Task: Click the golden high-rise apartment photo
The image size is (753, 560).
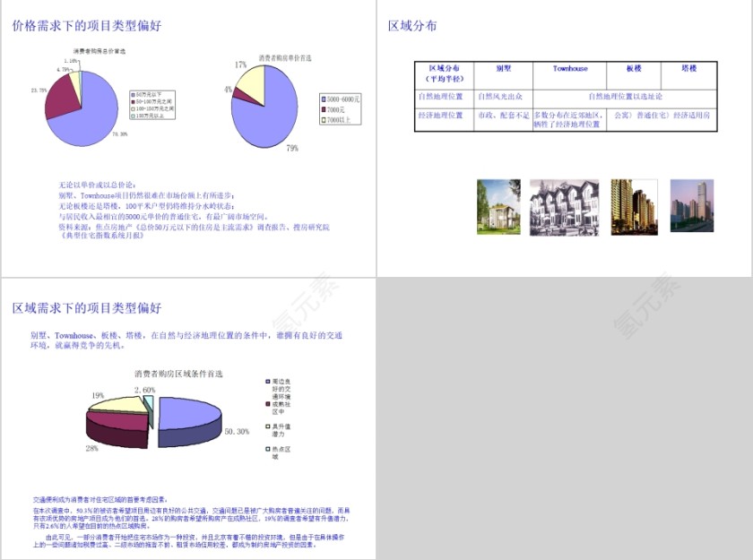Action: pyautogui.click(x=633, y=205)
